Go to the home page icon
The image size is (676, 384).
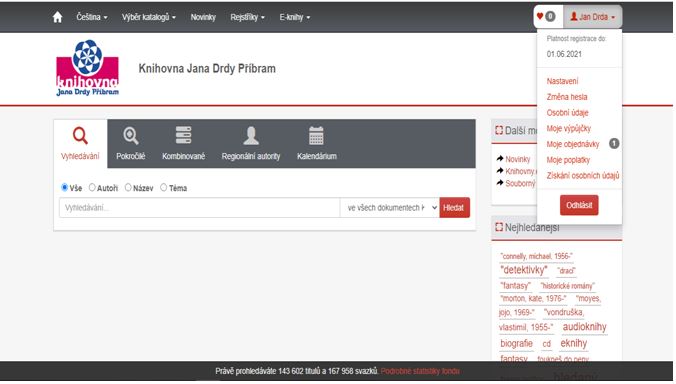(57, 17)
